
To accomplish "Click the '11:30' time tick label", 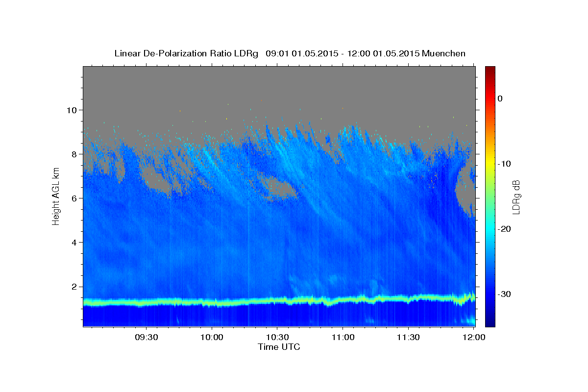I will tap(408, 338).
